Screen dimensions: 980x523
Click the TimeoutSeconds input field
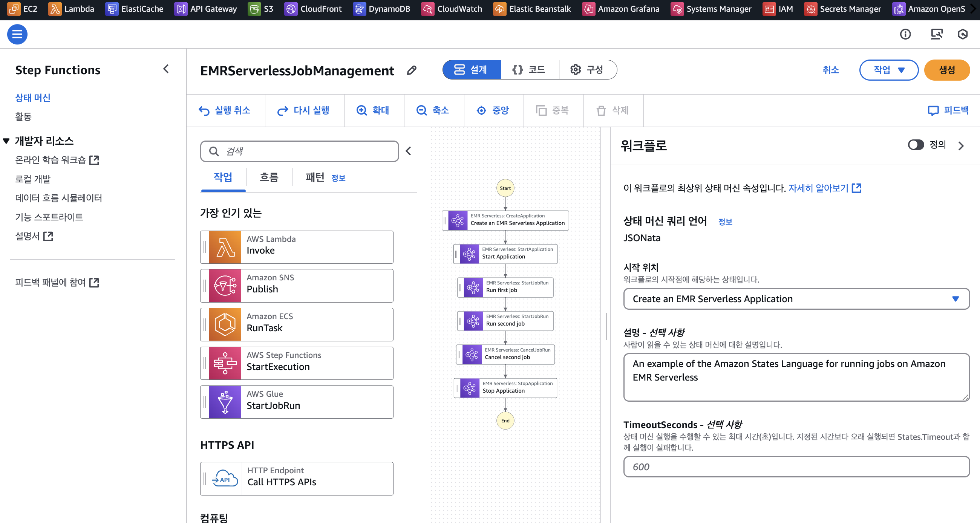[796, 467]
